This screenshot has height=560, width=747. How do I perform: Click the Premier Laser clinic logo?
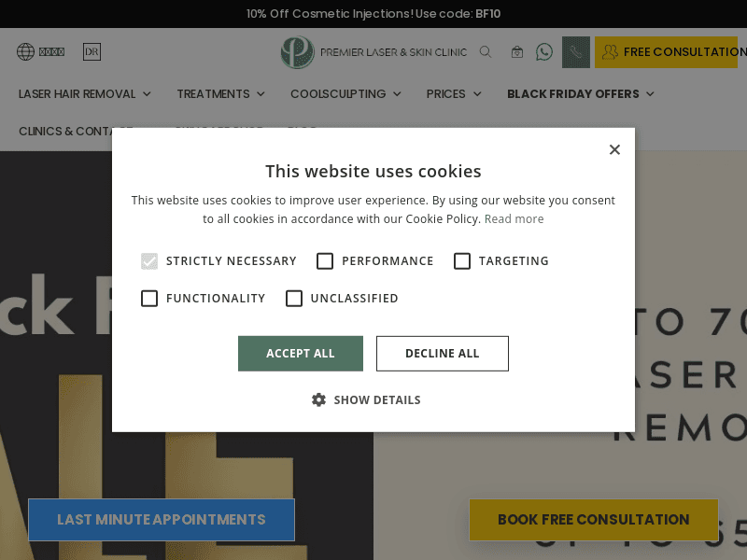click(x=298, y=52)
